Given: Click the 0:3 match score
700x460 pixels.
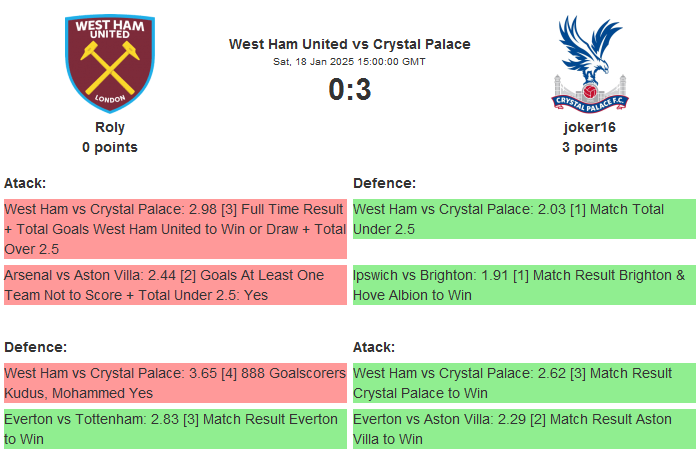Looking at the screenshot, I should [349, 90].
